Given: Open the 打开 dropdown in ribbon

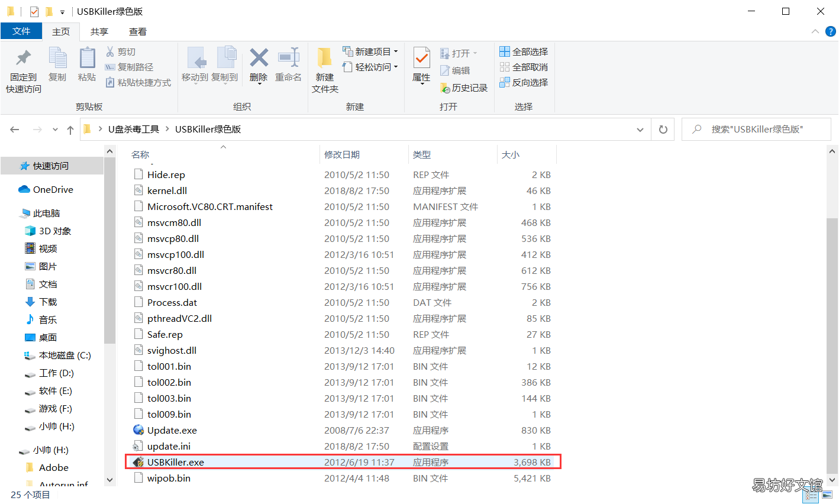Looking at the screenshot, I should click(459, 54).
